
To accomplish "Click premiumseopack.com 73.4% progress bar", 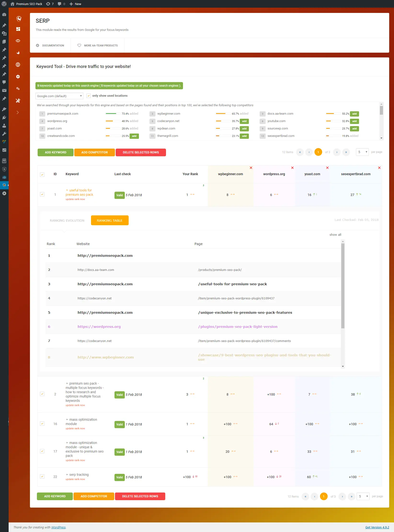I will (x=113, y=114).
